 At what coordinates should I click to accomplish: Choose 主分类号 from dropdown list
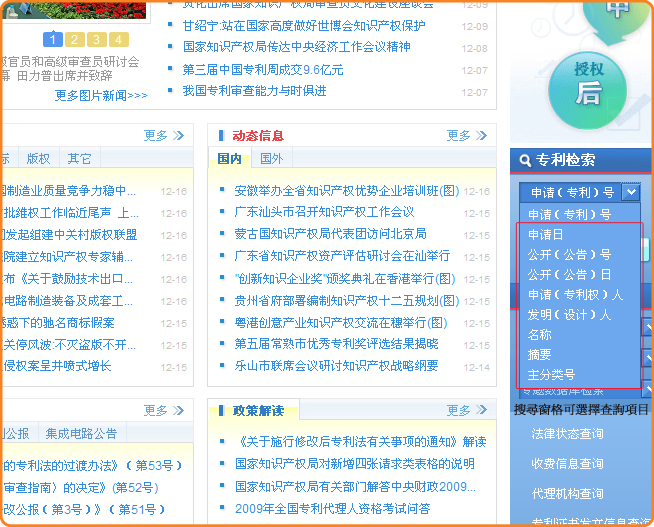(x=551, y=374)
